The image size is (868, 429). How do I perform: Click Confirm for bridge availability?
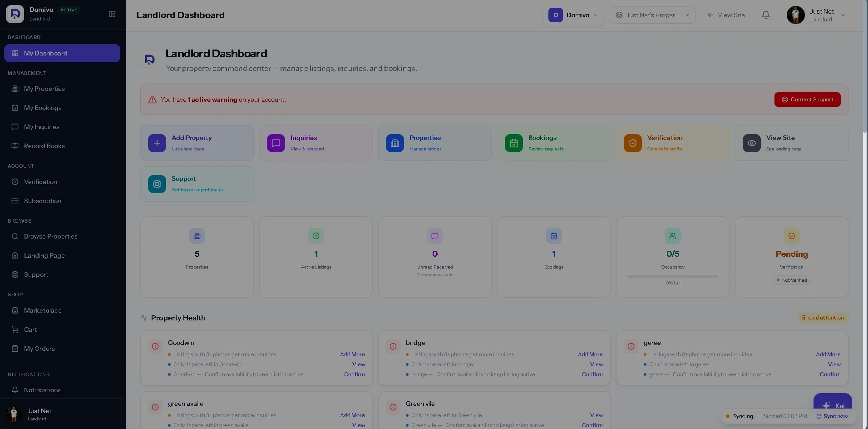592,374
